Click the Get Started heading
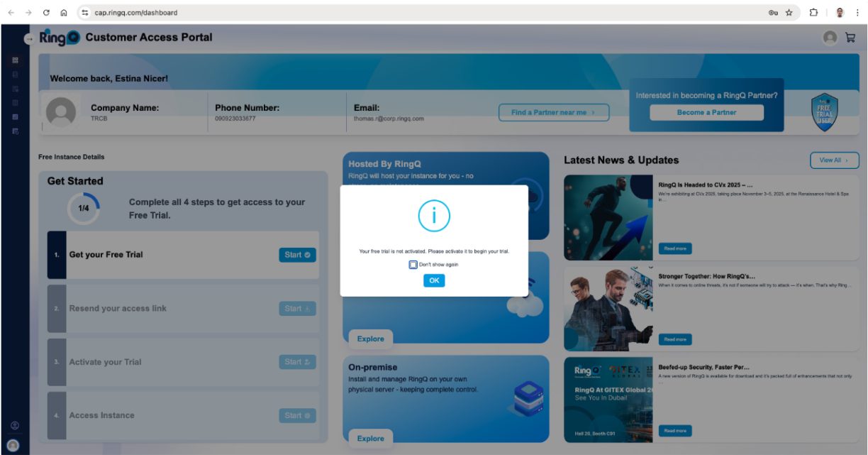868x455 pixels. point(75,181)
